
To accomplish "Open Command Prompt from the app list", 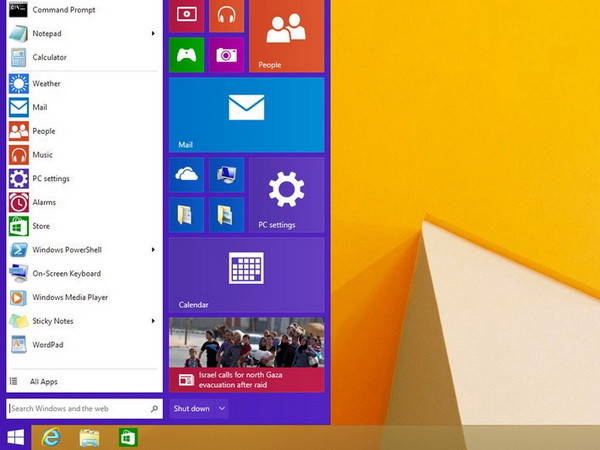I will 84,10.
